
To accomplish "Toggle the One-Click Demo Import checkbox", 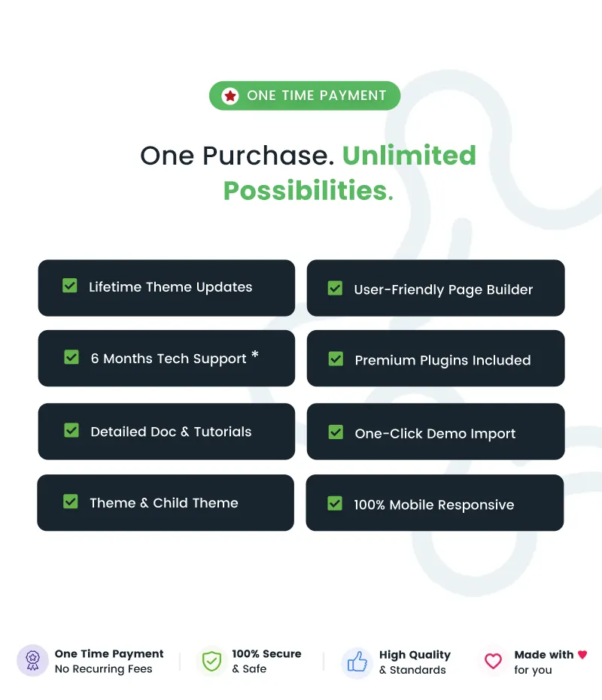I will [336, 432].
